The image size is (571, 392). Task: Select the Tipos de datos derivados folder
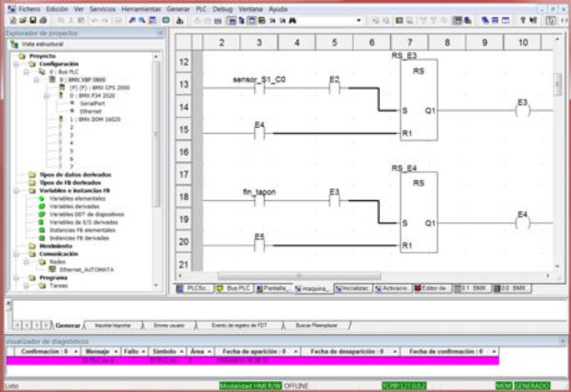[75, 175]
